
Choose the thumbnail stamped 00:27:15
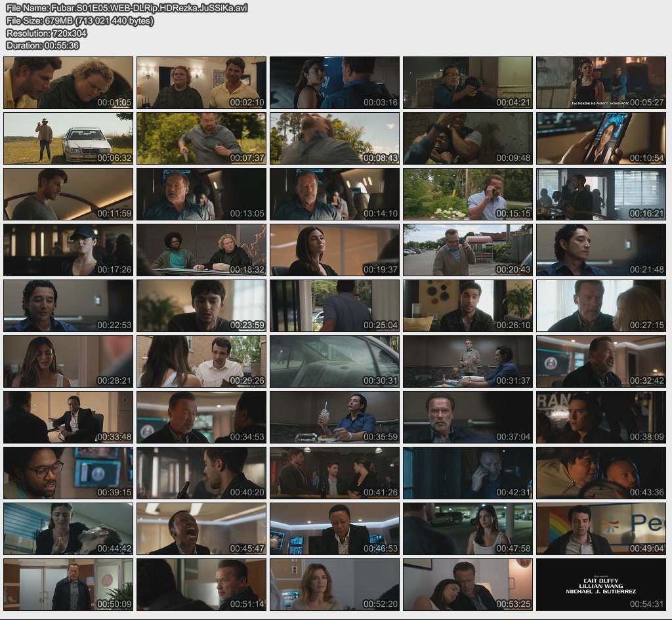coord(601,306)
